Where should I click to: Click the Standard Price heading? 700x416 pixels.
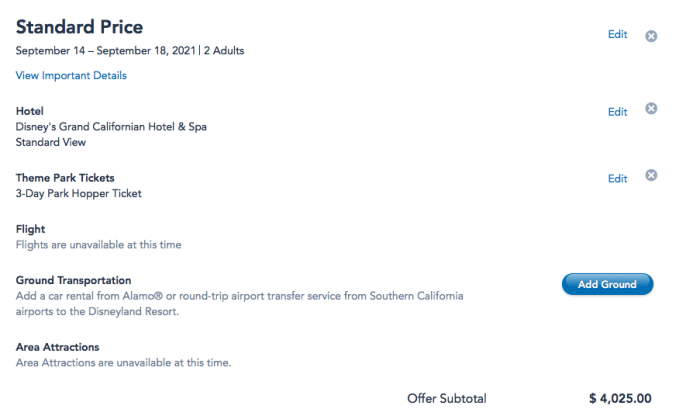79,27
